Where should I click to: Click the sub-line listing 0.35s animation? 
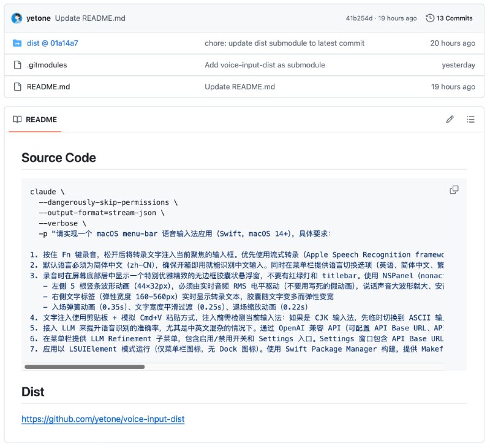point(176,307)
